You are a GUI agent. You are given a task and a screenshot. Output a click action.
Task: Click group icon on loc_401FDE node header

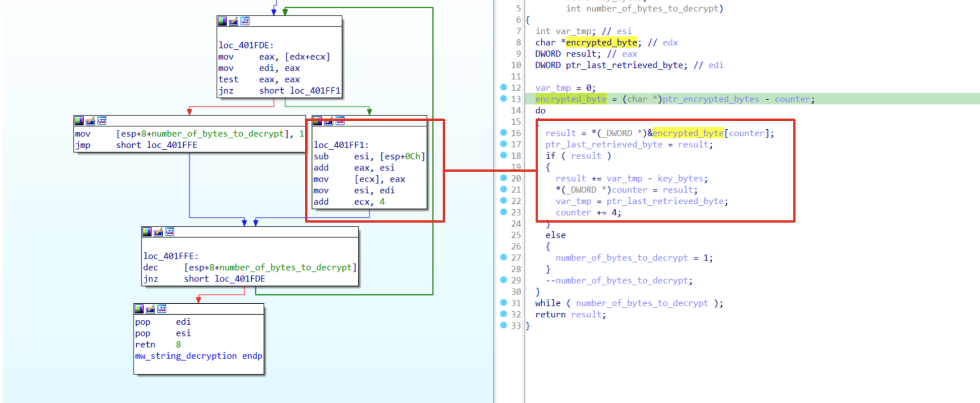(245, 21)
